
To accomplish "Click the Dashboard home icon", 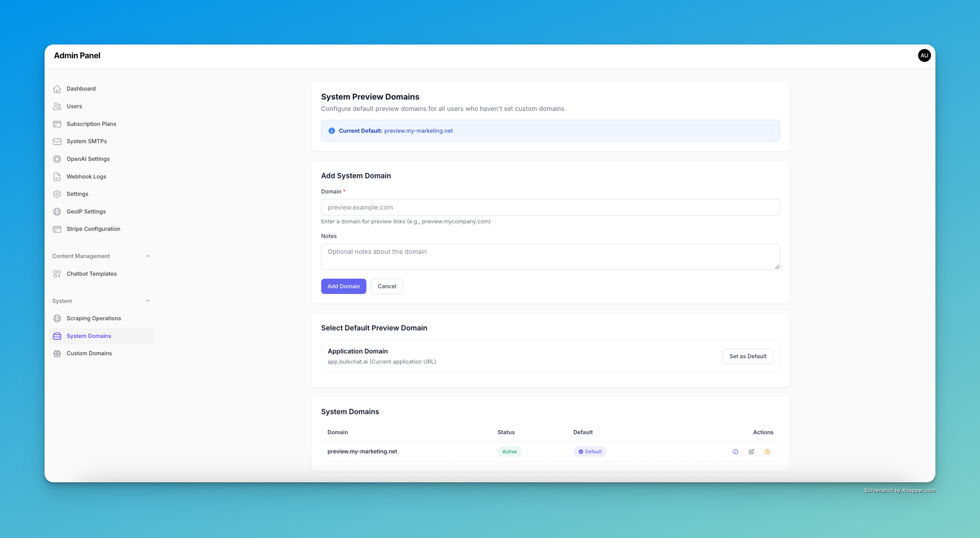I will pos(57,89).
